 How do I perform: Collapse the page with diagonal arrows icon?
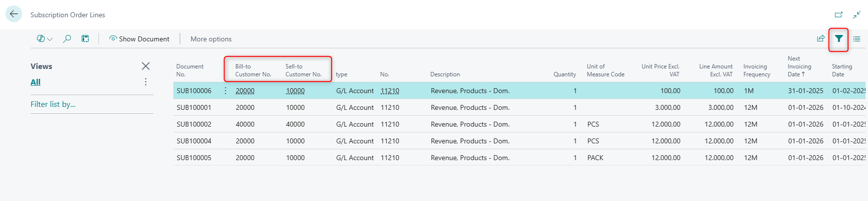pyautogui.click(x=857, y=15)
